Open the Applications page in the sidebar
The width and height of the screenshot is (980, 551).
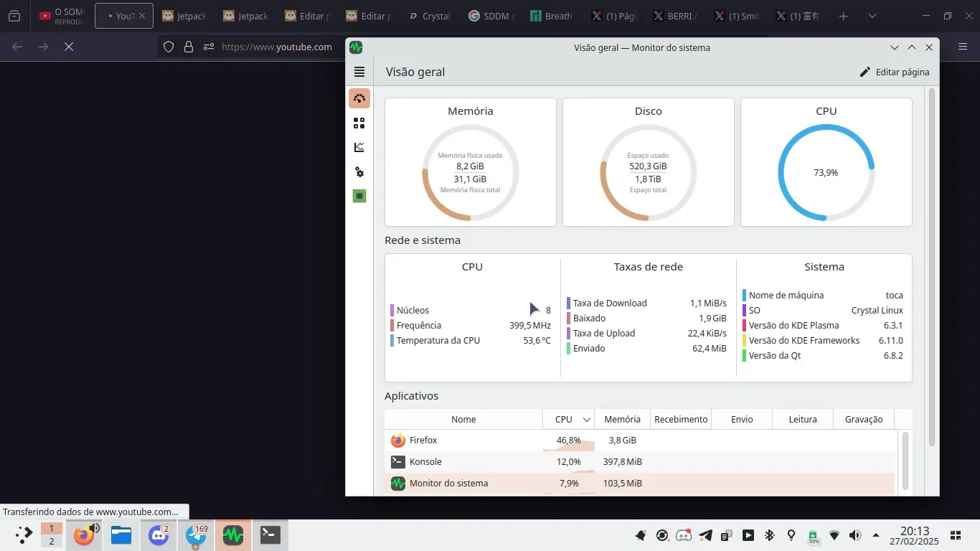point(359,123)
